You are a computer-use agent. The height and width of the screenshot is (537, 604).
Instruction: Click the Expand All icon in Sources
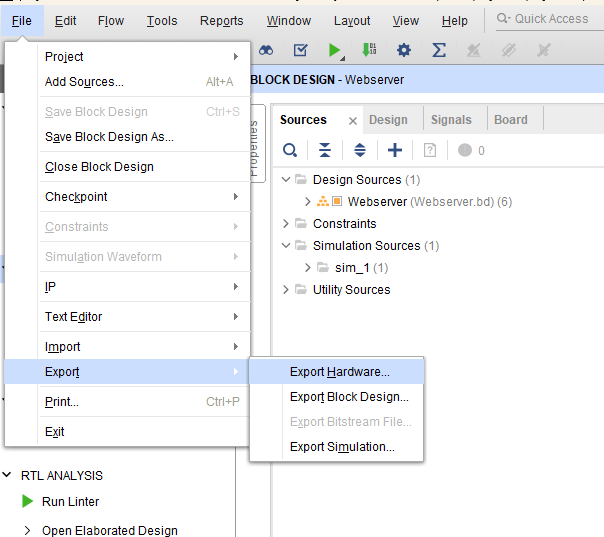[360, 150]
